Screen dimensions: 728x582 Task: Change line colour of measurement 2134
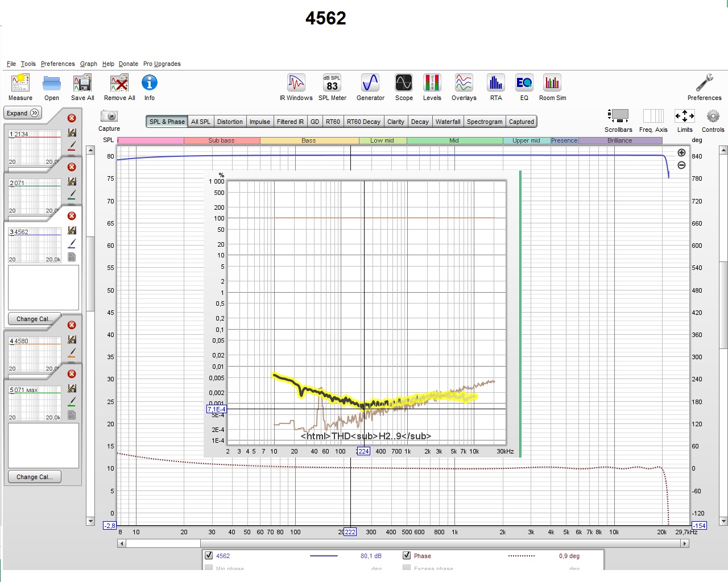tap(72, 145)
